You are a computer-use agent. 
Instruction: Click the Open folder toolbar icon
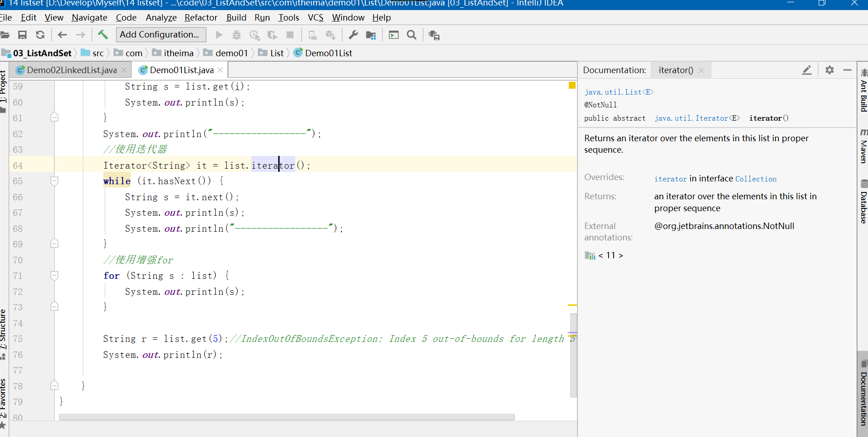click(x=5, y=35)
